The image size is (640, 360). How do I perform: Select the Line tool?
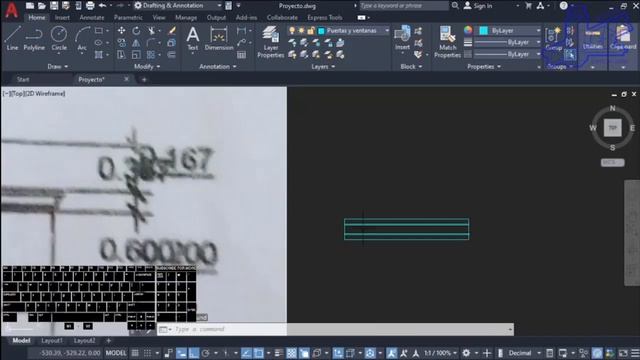coord(12,38)
